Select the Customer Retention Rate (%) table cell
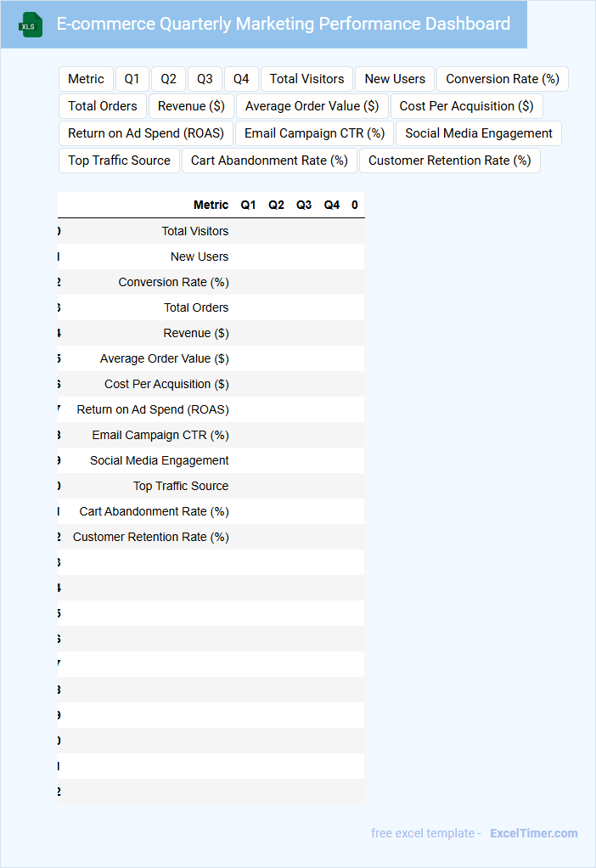This screenshot has height=868, width=596. pos(150,537)
